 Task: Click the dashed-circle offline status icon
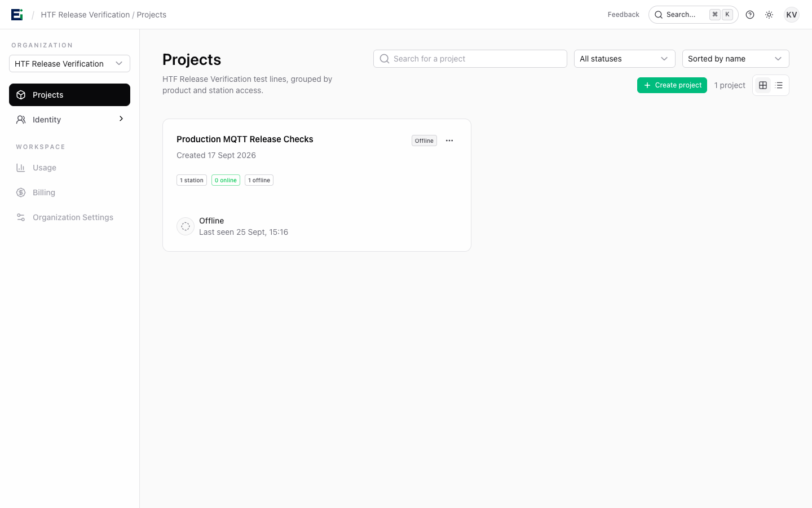click(x=186, y=226)
